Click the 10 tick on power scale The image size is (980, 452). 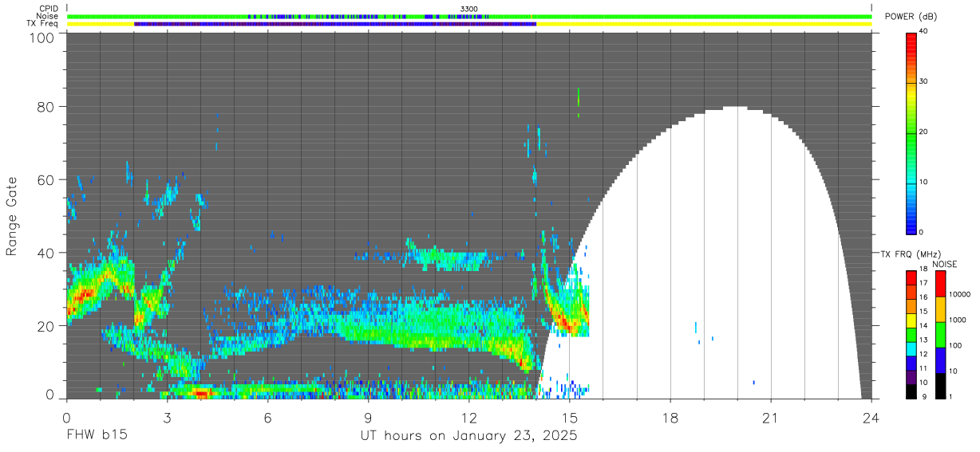coord(923,182)
